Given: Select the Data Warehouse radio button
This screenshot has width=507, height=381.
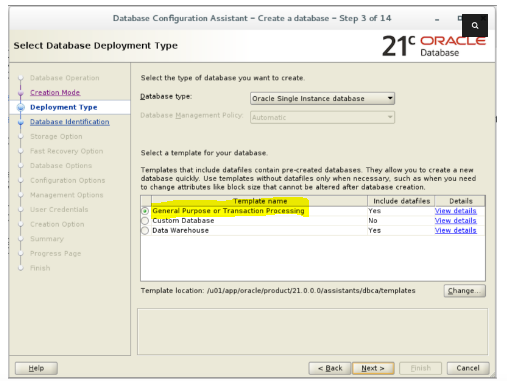Looking at the screenshot, I should coord(145,231).
